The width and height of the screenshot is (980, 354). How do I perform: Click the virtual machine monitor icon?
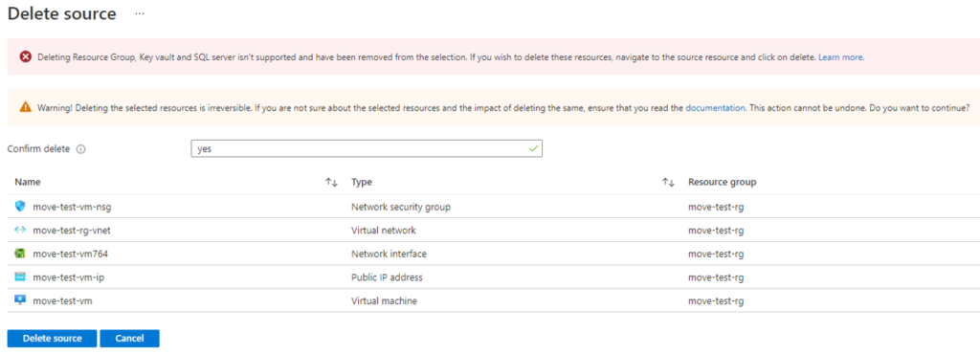point(20,300)
